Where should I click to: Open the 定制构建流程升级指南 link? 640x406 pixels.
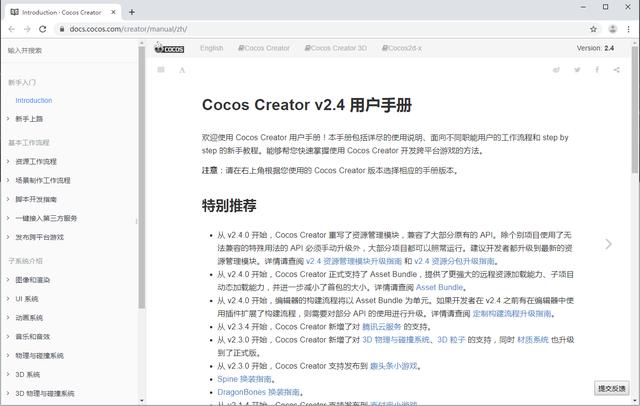512,313
